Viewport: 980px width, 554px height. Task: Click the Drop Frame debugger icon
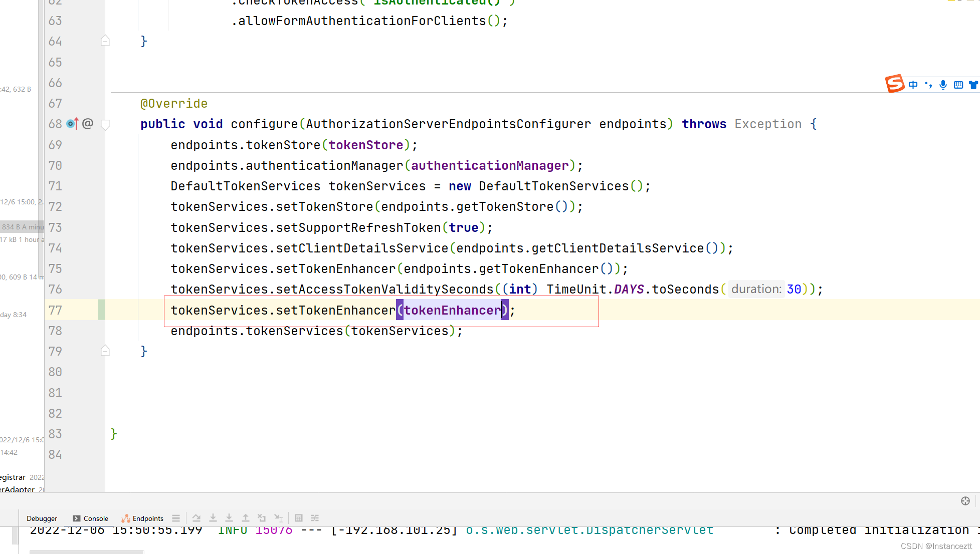pos(262,518)
